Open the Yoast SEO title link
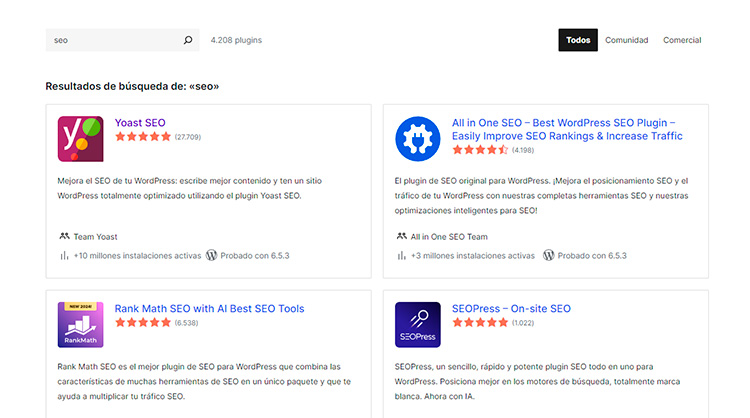750x418 pixels. click(140, 122)
